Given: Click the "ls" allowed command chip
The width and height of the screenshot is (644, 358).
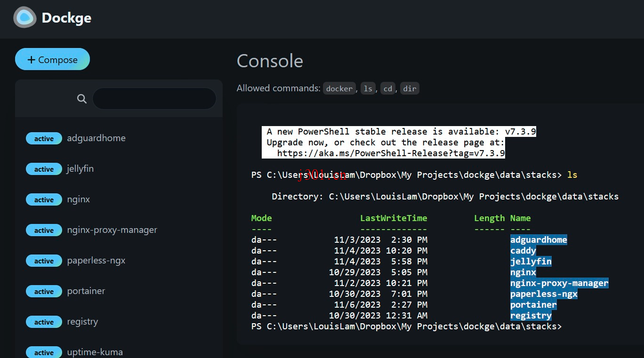Looking at the screenshot, I should 368,88.
